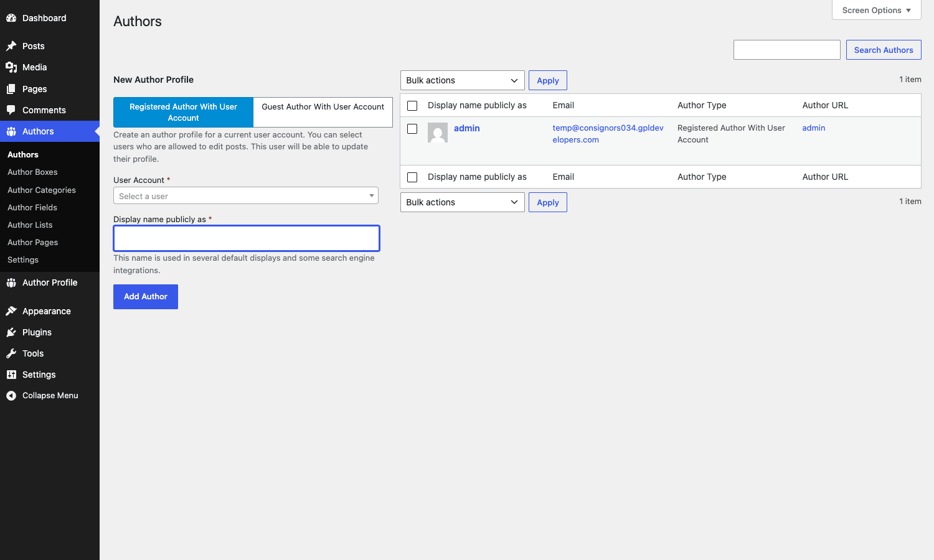934x560 pixels.
Task: Focus the Display name publicly as field
Action: click(247, 238)
